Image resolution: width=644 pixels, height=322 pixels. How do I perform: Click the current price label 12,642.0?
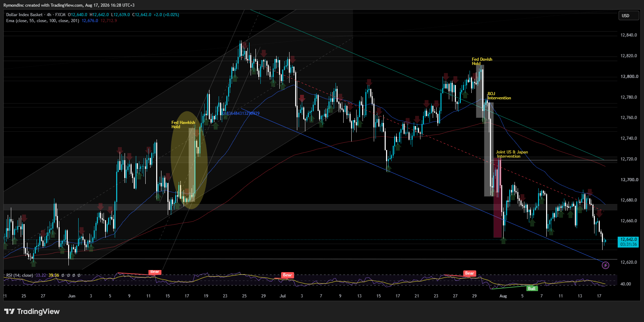click(x=628, y=239)
